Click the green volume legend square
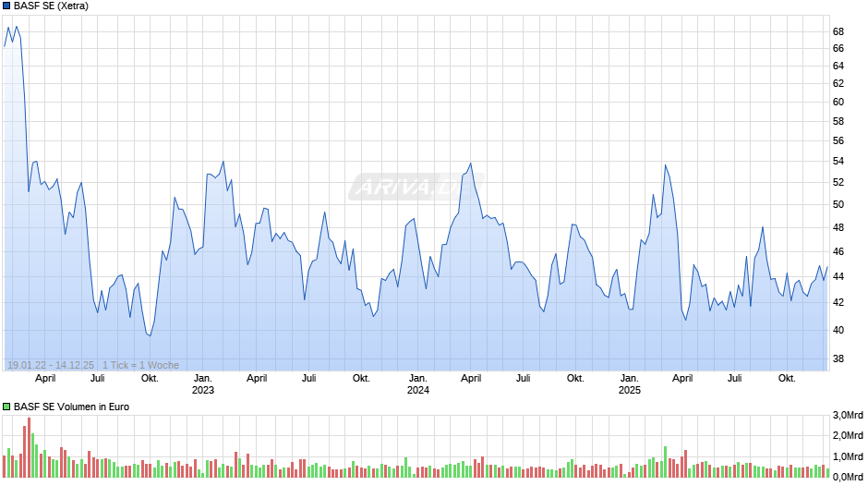Screen dimensions: 868x486 tap(6, 407)
